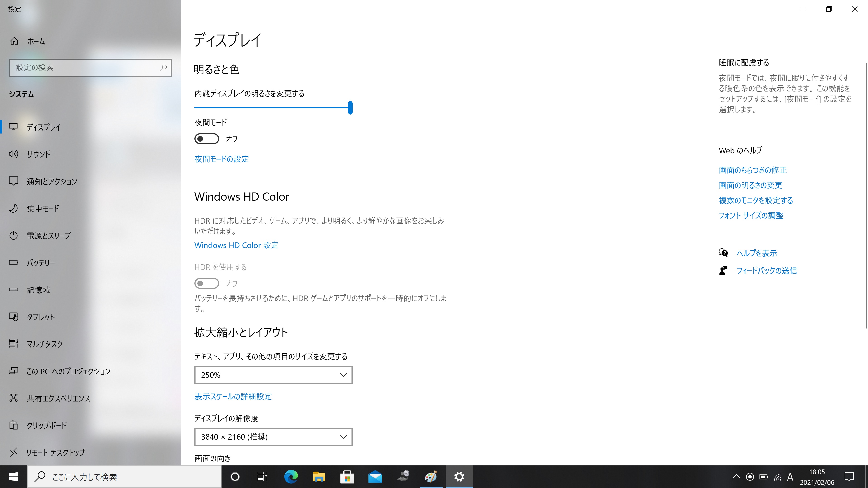Click the Home house icon in sidebar
868x488 pixels.
(14, 41)
